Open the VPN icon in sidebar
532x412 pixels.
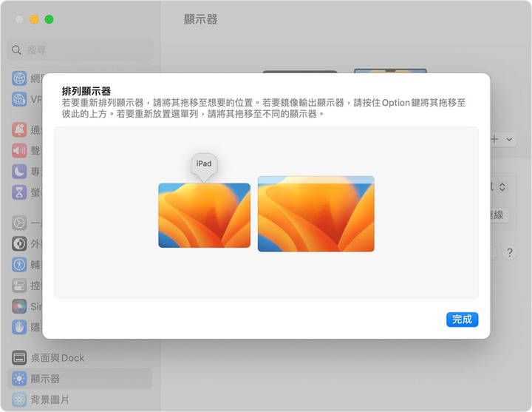(x=19, y=99)
